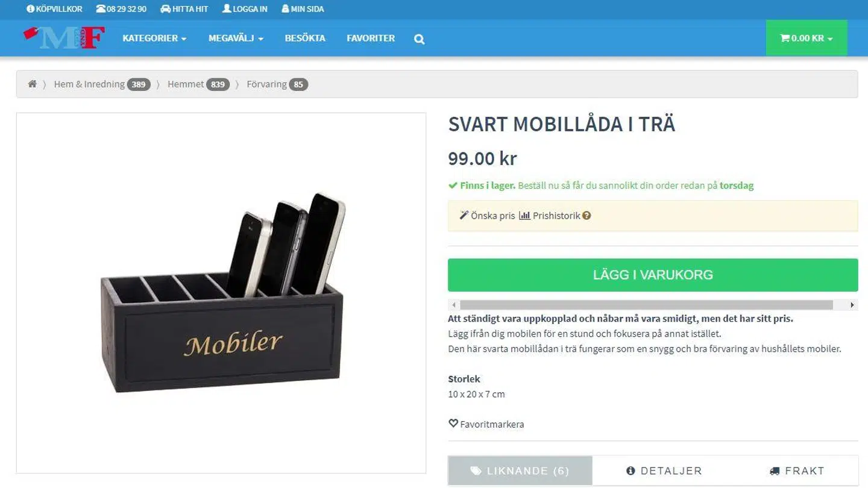868x488 pixels.
Task: Add product via Lägg i varukorg button
Action: (653, 275)
